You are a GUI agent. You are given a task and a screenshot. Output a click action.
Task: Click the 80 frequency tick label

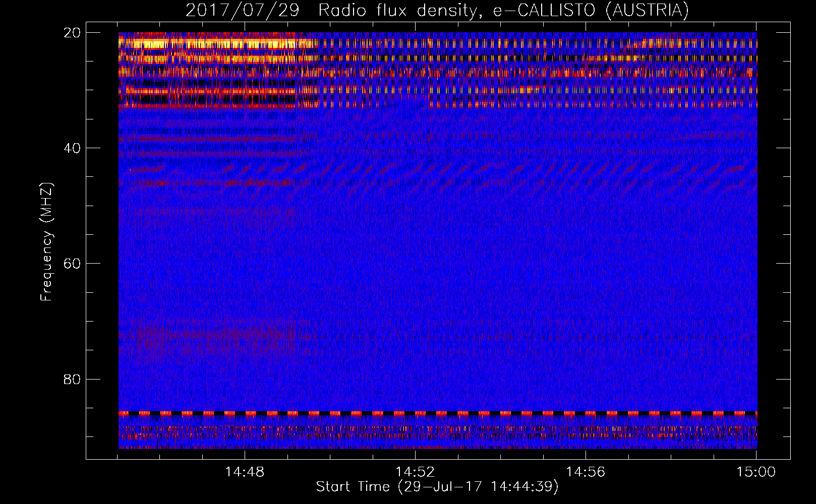(72, 379)
